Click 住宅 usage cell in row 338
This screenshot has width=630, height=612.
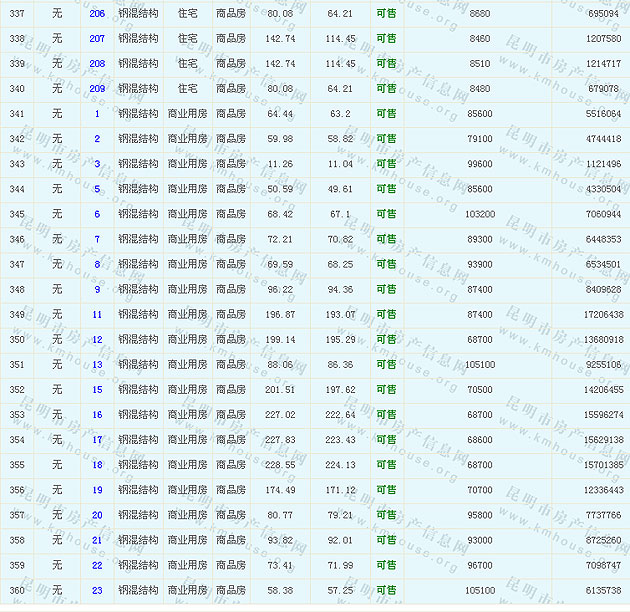187,38
